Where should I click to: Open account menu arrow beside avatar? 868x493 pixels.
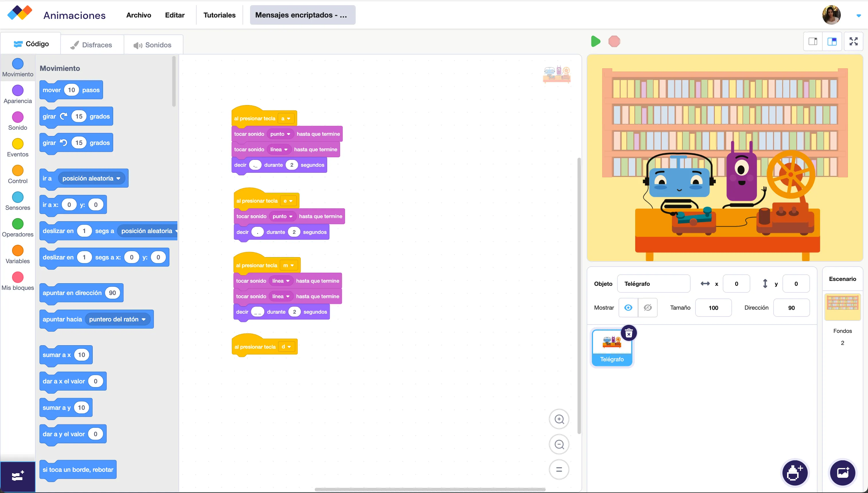point(858,15)
